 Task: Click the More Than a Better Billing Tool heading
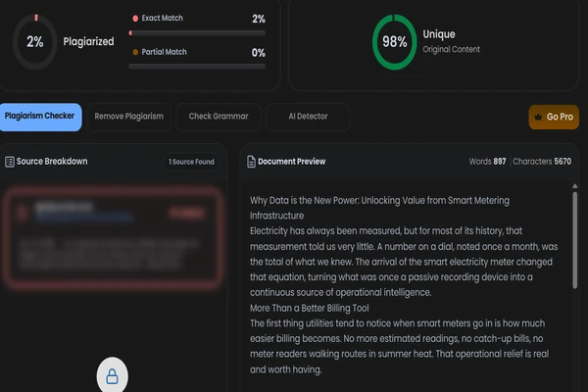pyautogui.click(x=310, y=308)
